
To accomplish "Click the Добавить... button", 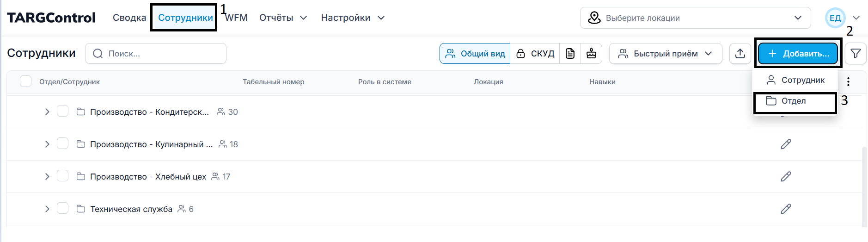I will (798, 54).
